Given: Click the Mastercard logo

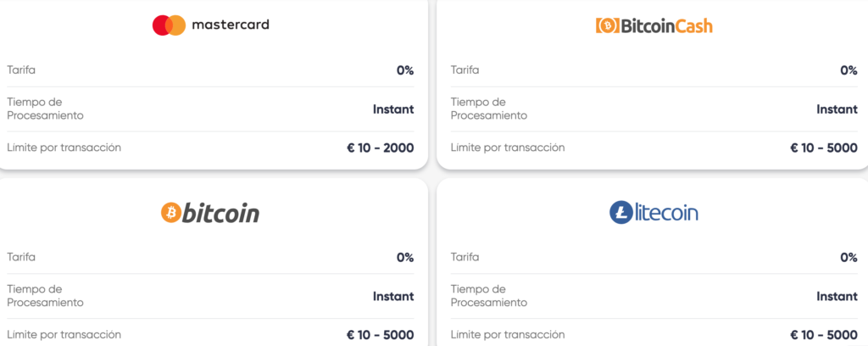Looking at the screenshot, I should click(210, 25).
